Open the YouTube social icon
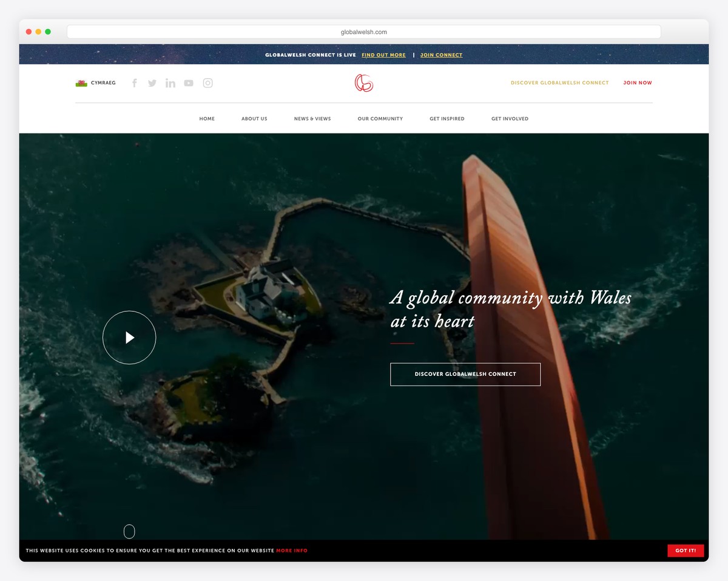728x581 pixels. click(x=189, y=83)
